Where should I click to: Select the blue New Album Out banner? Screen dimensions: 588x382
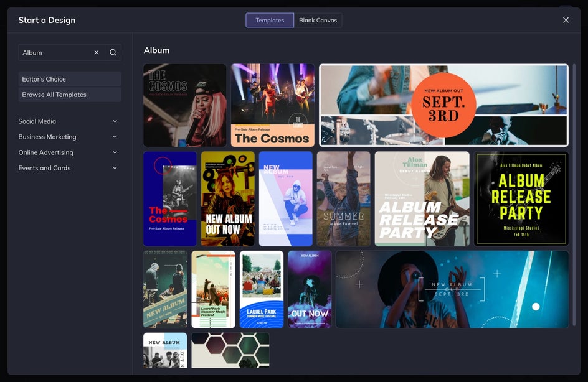(452, 289)
